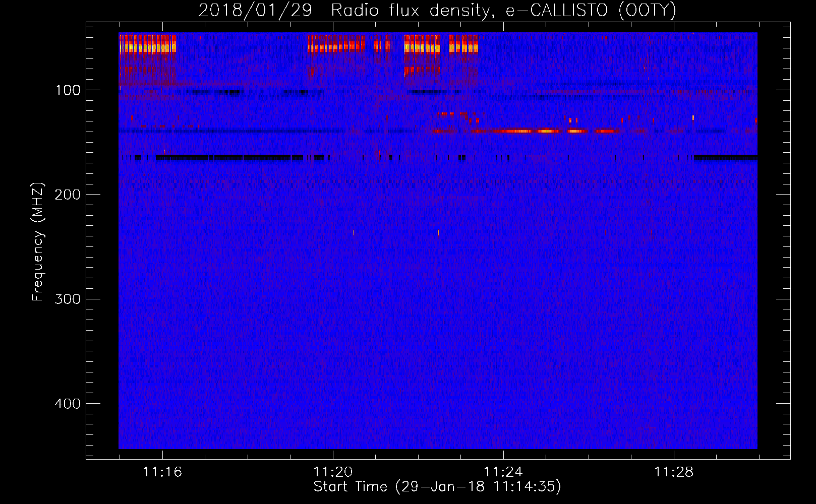Click the '11:28' time tick label
Image resolution: width=816 pixels, height=504 pixels.
tap(674, 472)
